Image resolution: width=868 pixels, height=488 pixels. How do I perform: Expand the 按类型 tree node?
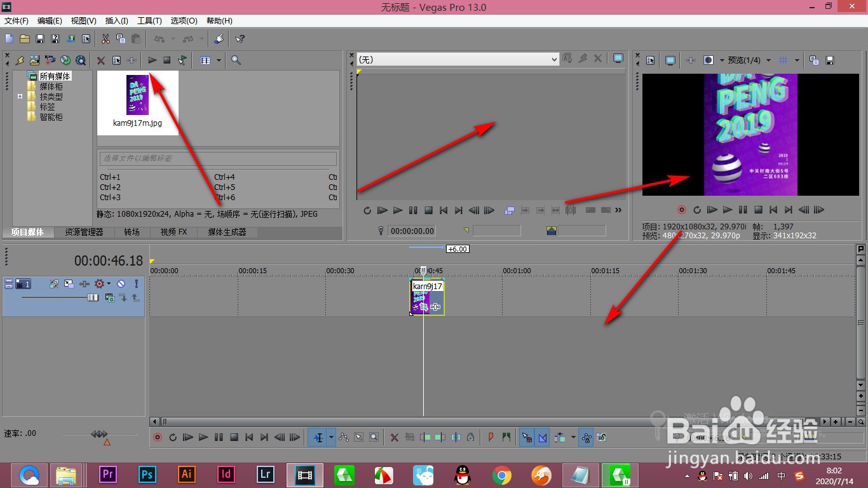click(x=20, y=97)
